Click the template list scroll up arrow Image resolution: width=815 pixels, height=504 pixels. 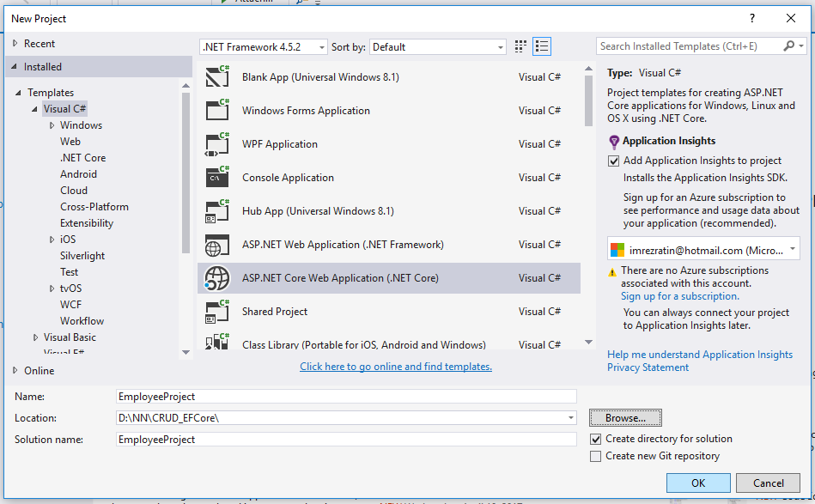pyautogui.click(x=588, y=69)
